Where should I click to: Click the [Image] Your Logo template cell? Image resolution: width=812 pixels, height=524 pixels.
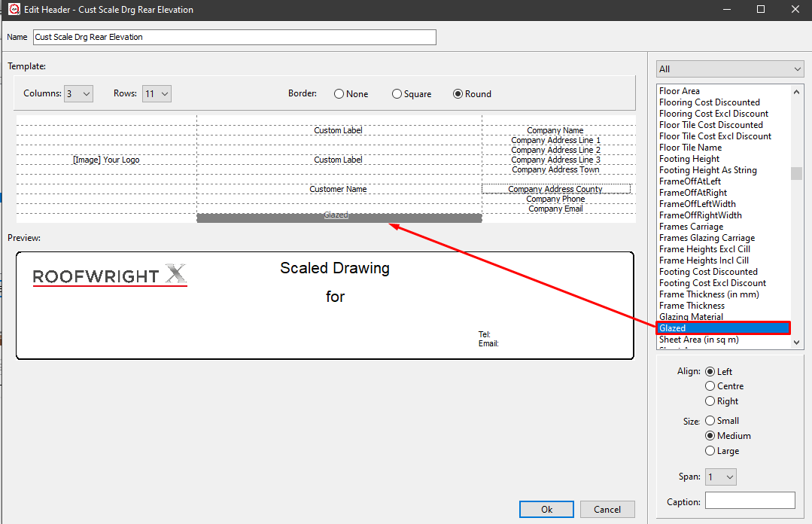pyautogui.click(x=106, y=160)
